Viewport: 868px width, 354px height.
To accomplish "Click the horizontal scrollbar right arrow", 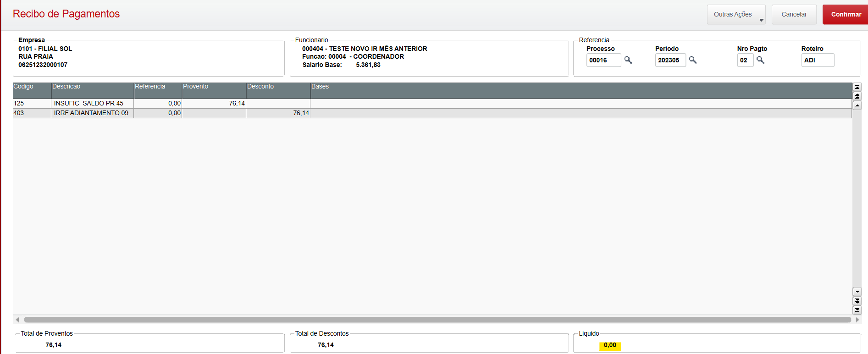I will pyautogui.click(x=857, y=320).
